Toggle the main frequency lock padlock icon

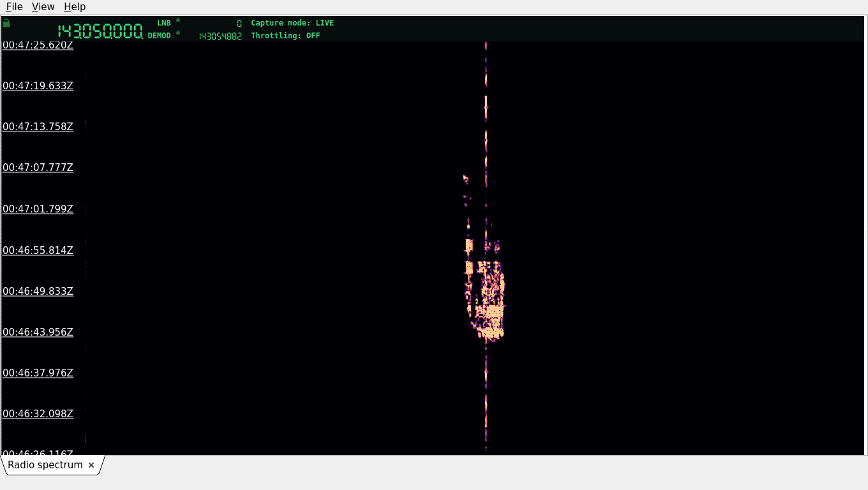point(6,23)
